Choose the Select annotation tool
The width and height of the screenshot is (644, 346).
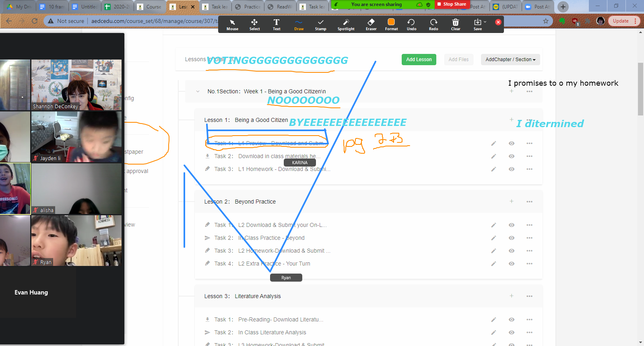pos(254,25)
